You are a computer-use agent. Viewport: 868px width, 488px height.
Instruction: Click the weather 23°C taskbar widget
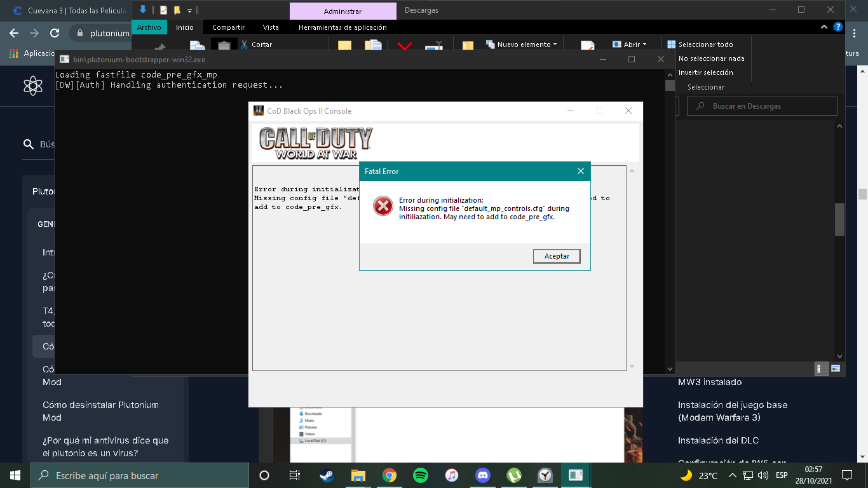698,475
